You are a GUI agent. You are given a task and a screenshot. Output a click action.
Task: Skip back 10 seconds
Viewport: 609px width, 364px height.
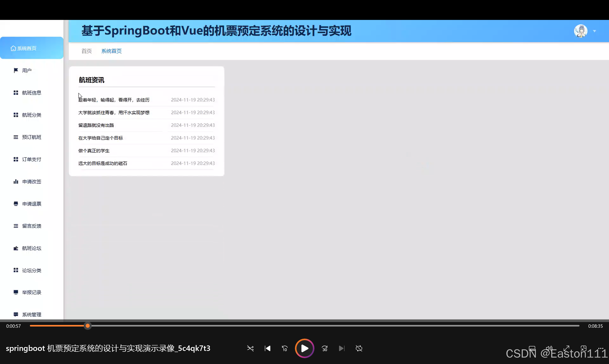tap(285, 348)
